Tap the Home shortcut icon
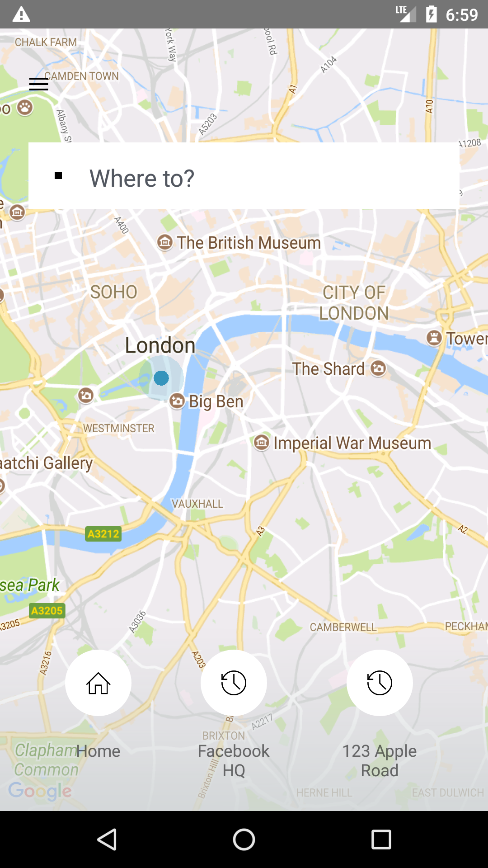 point(98,683)
